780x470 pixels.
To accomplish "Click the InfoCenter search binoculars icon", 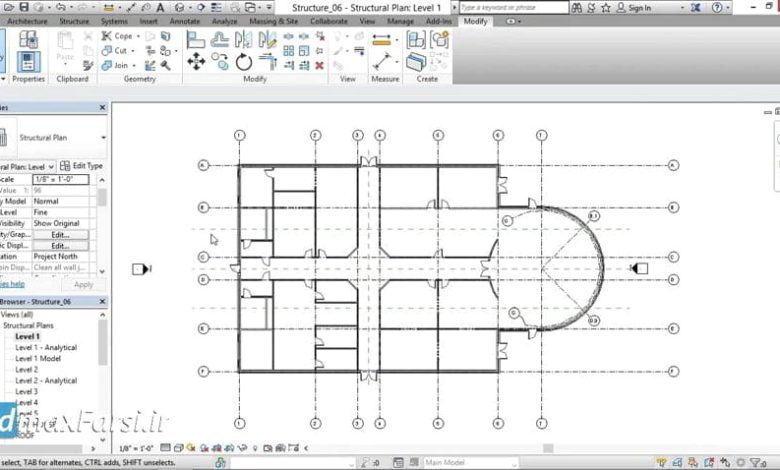I will pos(577,7).
